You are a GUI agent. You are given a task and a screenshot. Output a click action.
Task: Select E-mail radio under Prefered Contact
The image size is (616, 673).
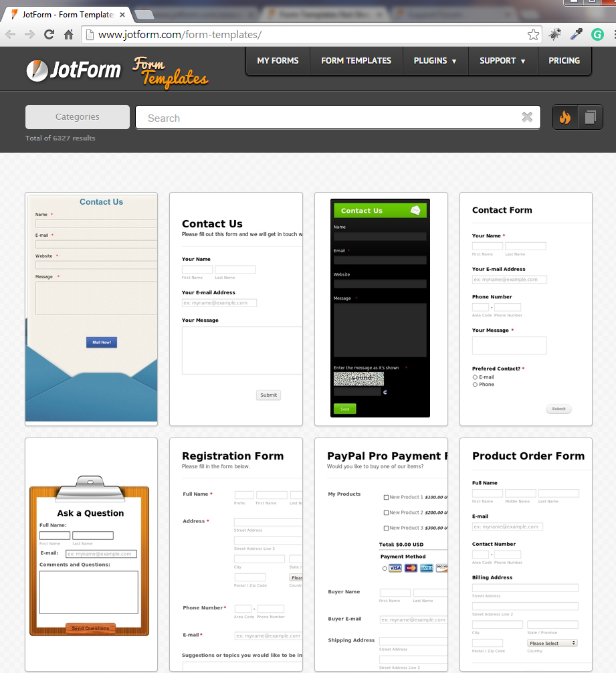[475, 377]
